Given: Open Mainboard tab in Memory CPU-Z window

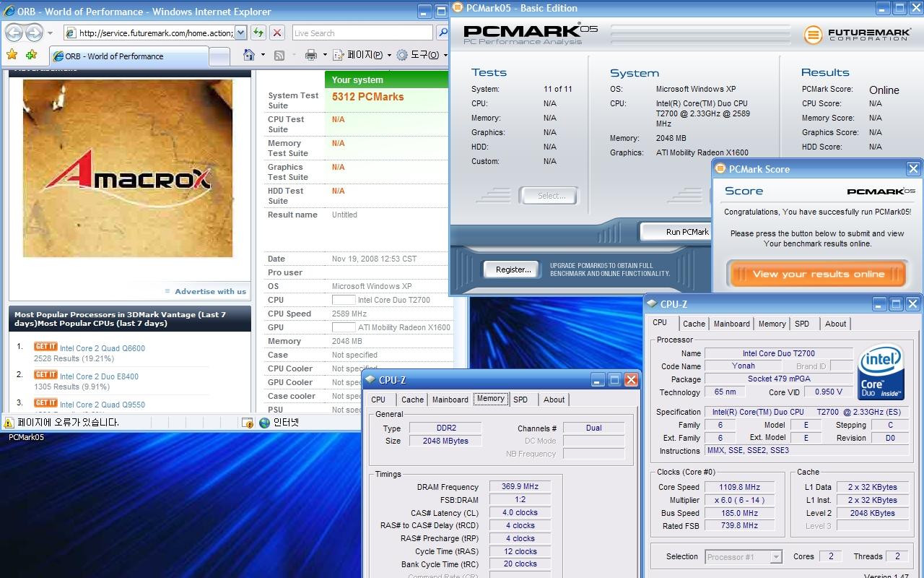Looking at the screenshot, I should tap(450, 400).
